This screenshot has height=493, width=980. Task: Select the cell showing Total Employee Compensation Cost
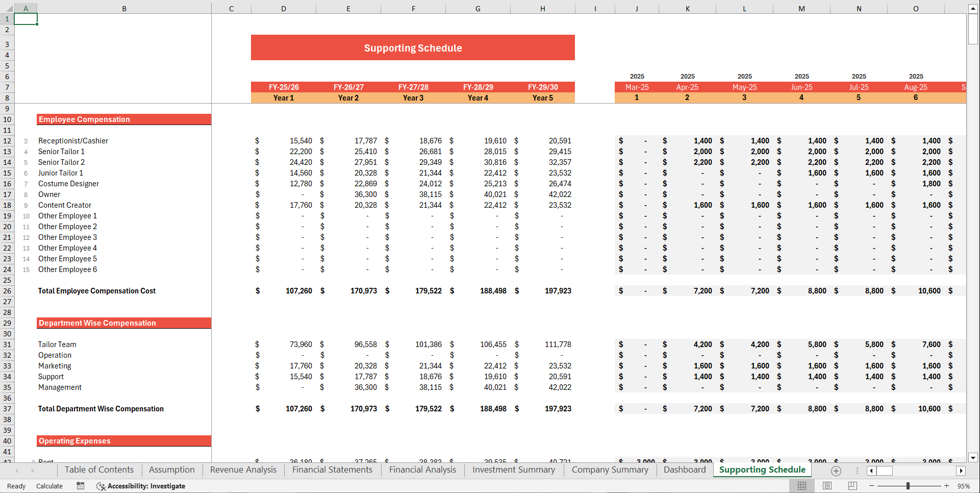click(96, 290)
